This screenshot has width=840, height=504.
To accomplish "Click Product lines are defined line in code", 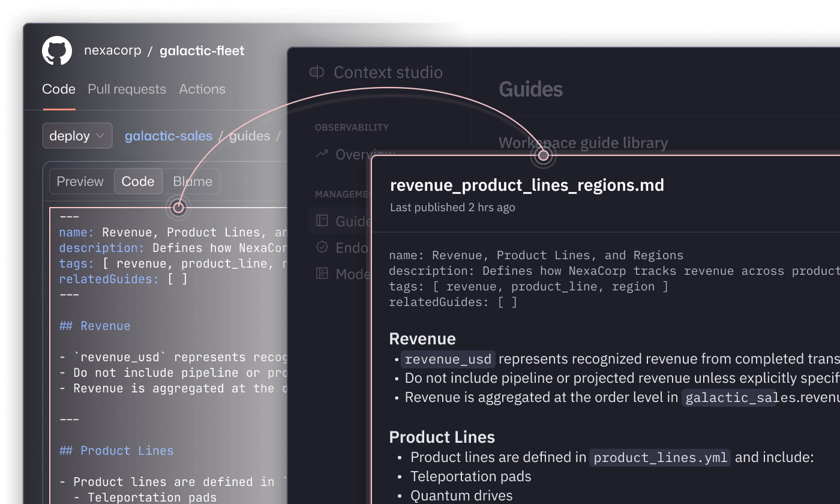I will pyautogui.click(x=173, y=482).
